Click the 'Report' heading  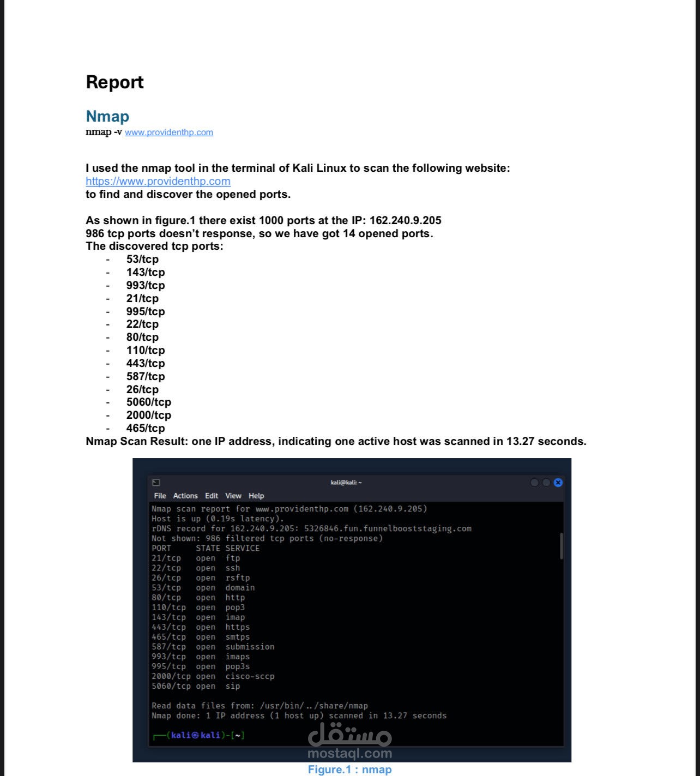pos(114,82)
